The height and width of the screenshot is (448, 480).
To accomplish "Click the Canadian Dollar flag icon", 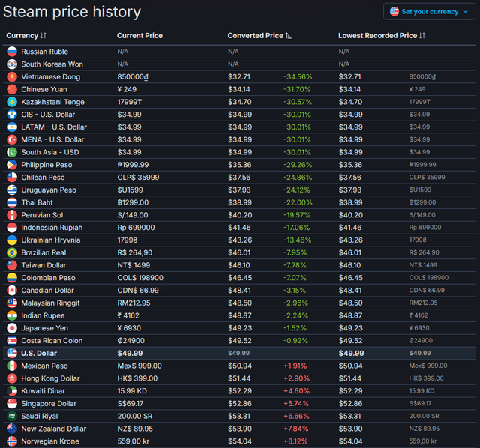I will [11, 291].
